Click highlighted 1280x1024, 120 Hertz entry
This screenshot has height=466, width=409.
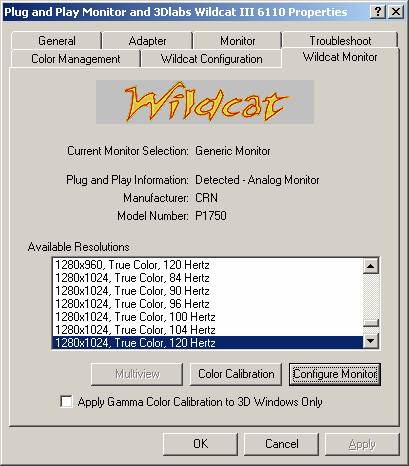point(207,343)
